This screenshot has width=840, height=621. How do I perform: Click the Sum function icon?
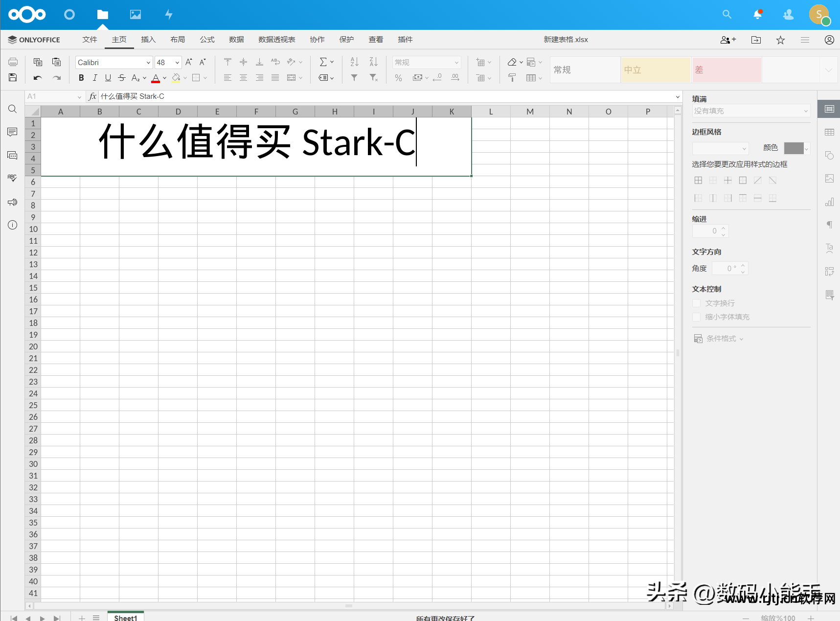(323, 62)
